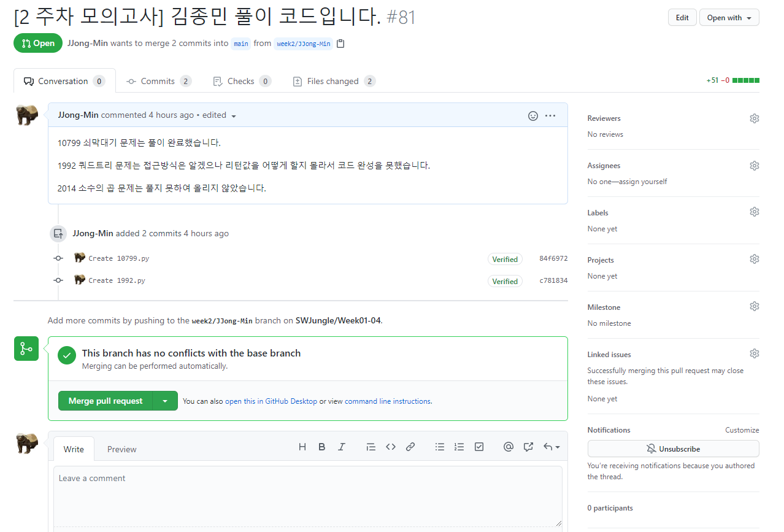The width and height of the screenshot is (784, 532).
Task: Click avatar next to Create 10799.py commit
Action: click(x=80, y=258)
